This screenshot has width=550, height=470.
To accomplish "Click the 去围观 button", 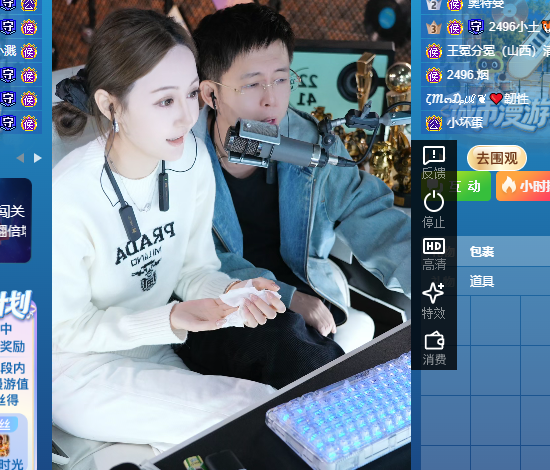I will tap(497, 159).
